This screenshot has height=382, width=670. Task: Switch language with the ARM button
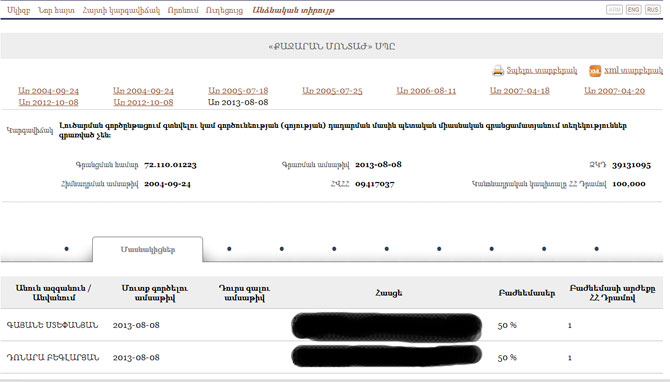click(x=614, y=10)
